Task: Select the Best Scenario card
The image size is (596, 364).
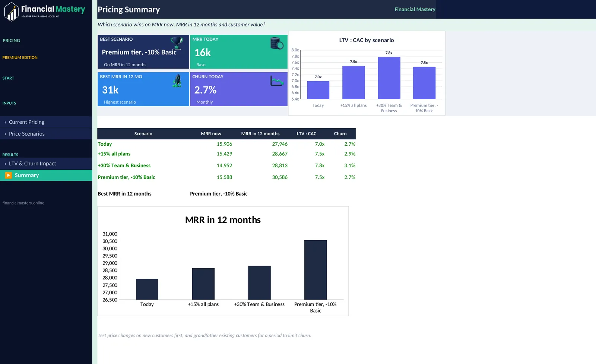Action: click(x=143, y=52)
